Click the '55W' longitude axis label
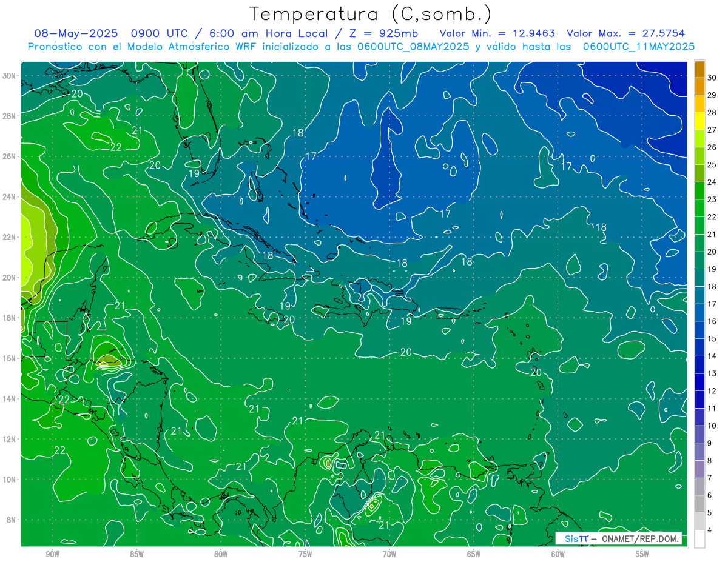Viewport: 728px width, 562px height. (642, 554)
